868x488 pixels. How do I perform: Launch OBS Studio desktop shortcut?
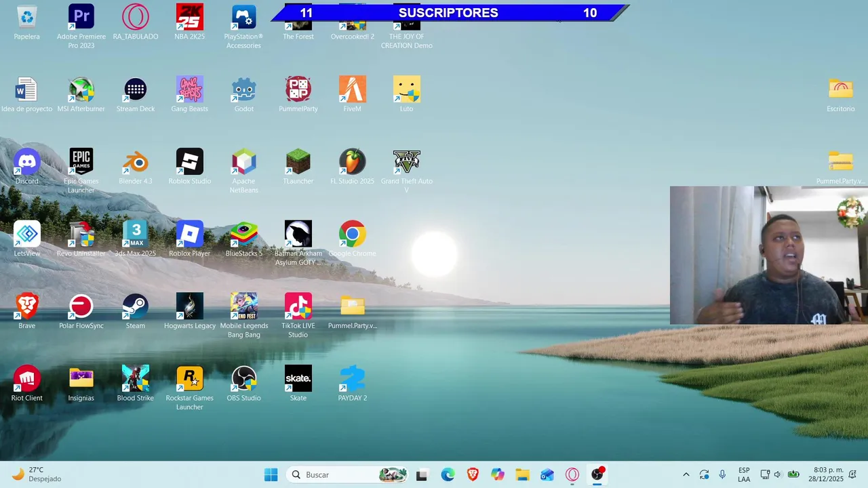[244, 379]
